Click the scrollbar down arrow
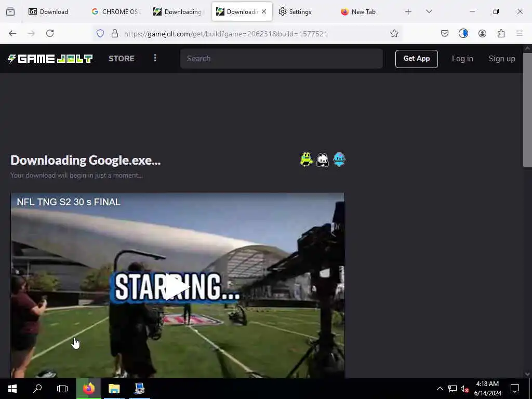 (527, 374)
